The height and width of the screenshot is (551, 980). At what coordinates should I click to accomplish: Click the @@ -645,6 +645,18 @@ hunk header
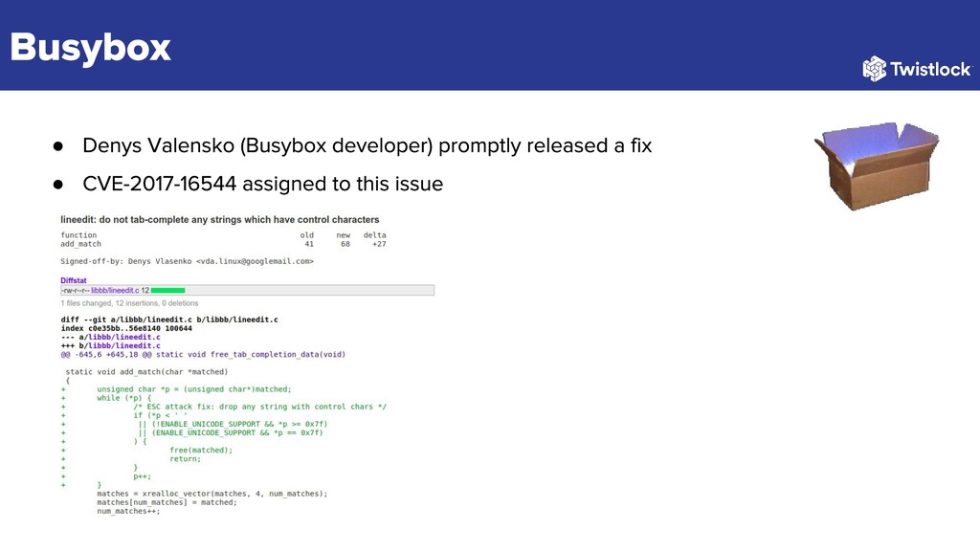(x=203, y=354)
